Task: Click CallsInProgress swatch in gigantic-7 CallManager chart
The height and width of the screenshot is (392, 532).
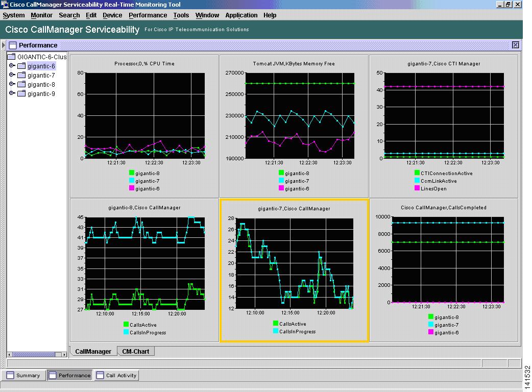Action: pyautogui.click(x=276, y=331)
